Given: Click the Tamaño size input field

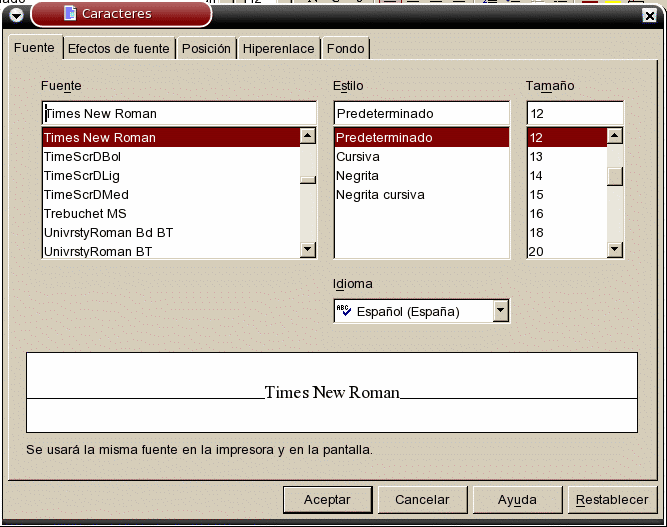Looking at the screenshot, I should [574, 114].
